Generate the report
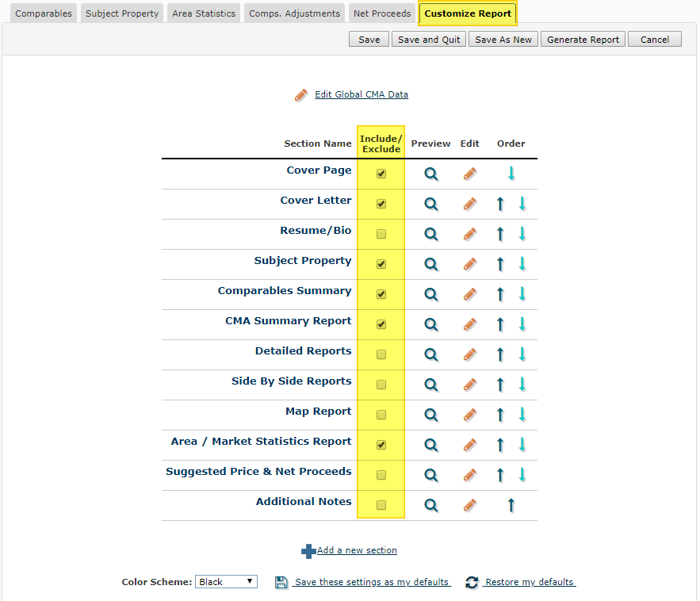The width and height of the screenshot is (700, 601). 583,40
